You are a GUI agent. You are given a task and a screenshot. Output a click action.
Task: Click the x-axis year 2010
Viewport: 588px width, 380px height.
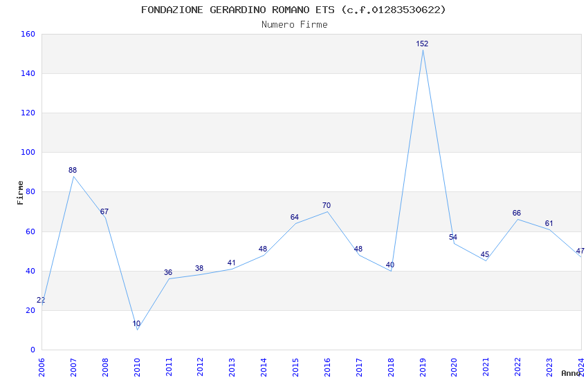tap(137, 367)
